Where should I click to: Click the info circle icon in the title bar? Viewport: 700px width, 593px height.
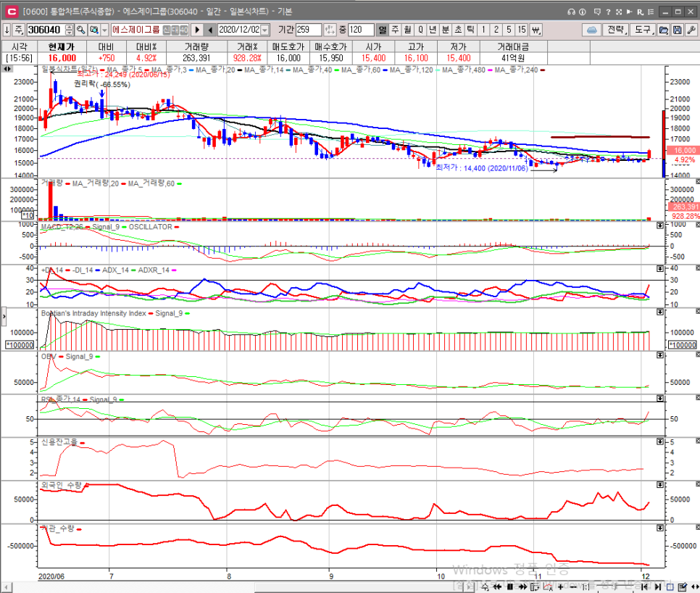coord(582,12)
